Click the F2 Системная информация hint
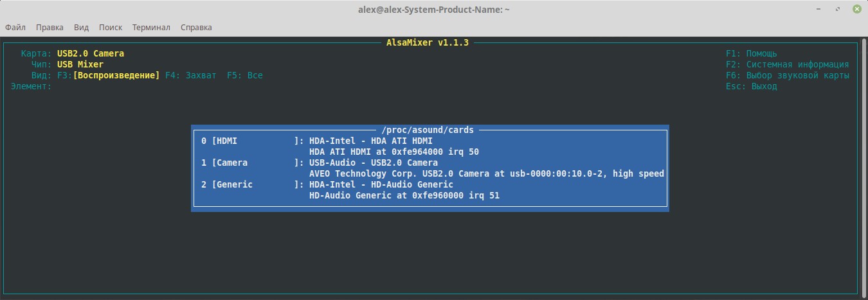The width and height of the screenshot is (868, 300). coord(787,64)
